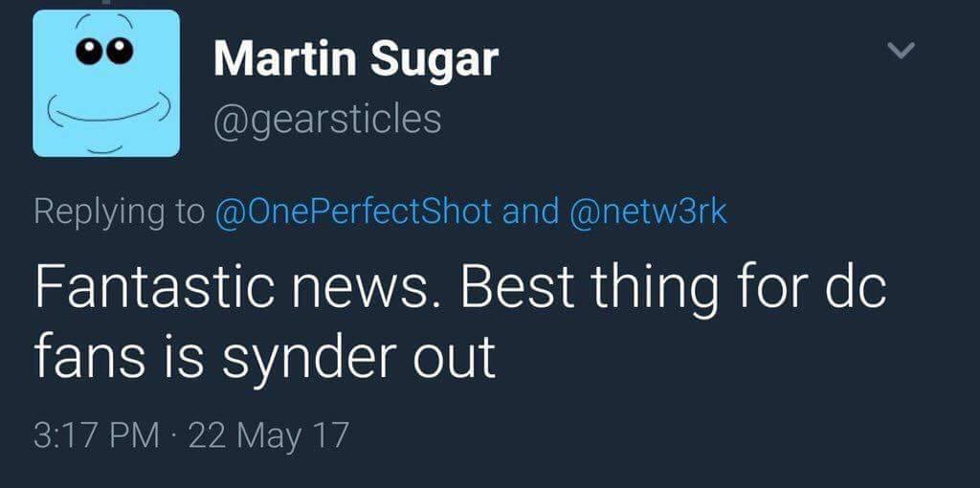
Task: Open the @netw3rk mention link
Action: point(649,211)
